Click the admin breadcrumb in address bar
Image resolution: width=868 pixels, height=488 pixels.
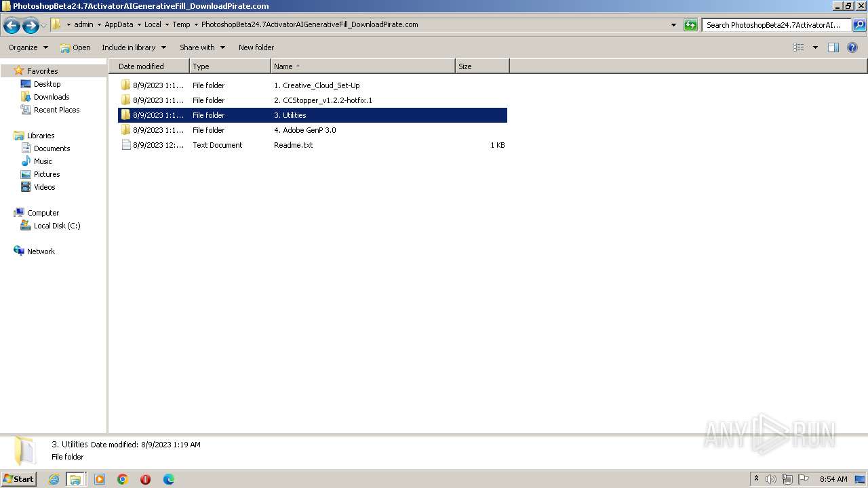click(83, 24)
